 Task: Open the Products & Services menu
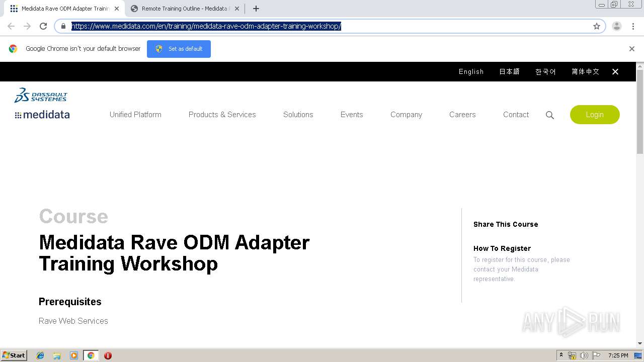click(222, 115)
